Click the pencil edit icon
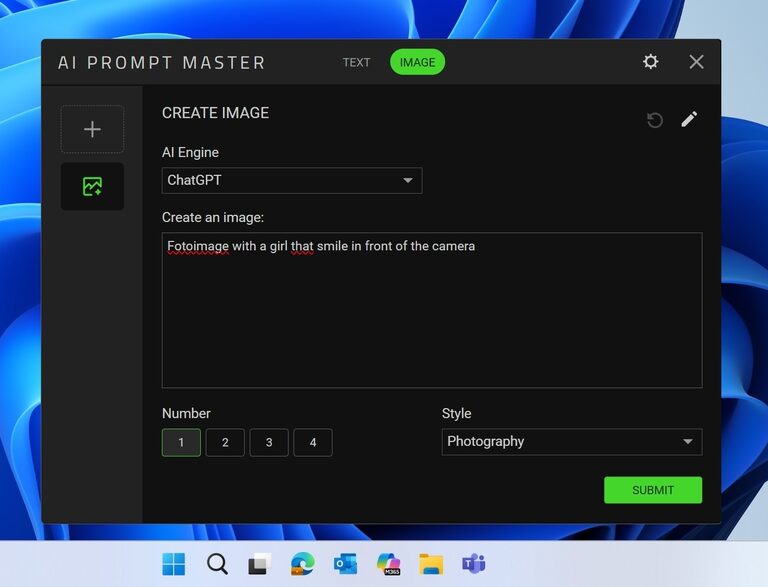This screenshot has width=768, height=587. click(689, 119)
